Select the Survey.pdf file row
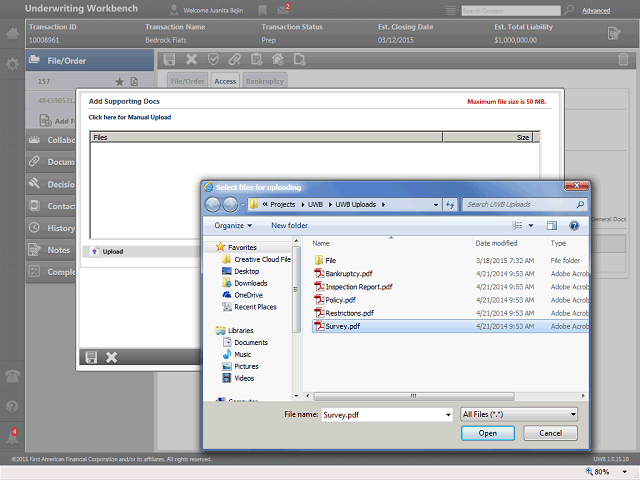This screenshot has width=640, height=480. coord(451,326)
